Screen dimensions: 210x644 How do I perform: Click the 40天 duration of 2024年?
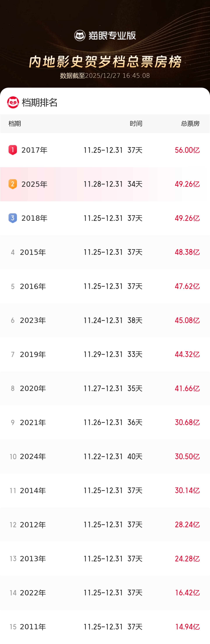(x=135, y=457)
